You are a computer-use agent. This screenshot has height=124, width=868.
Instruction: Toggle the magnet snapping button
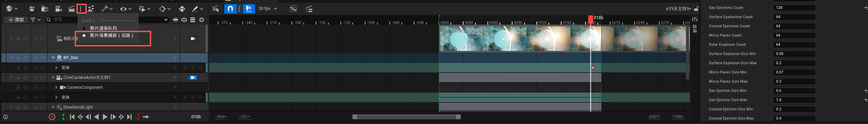[x=231, y=9]
